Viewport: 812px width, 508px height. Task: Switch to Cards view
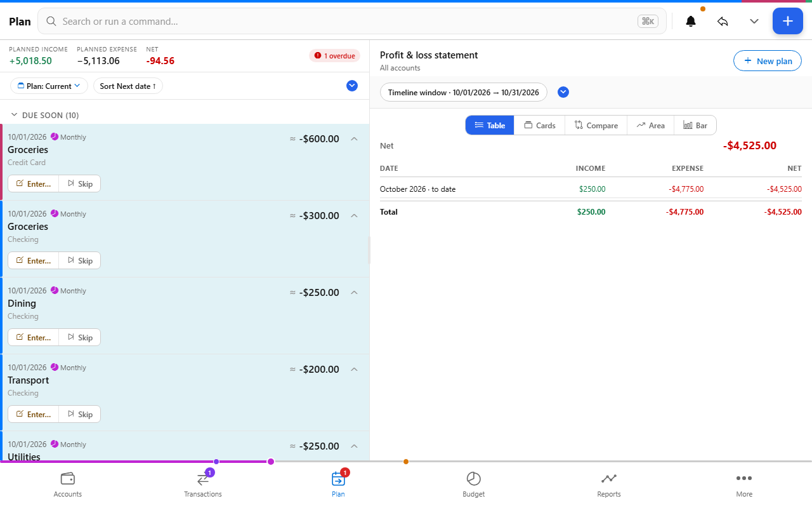point(539,125)
